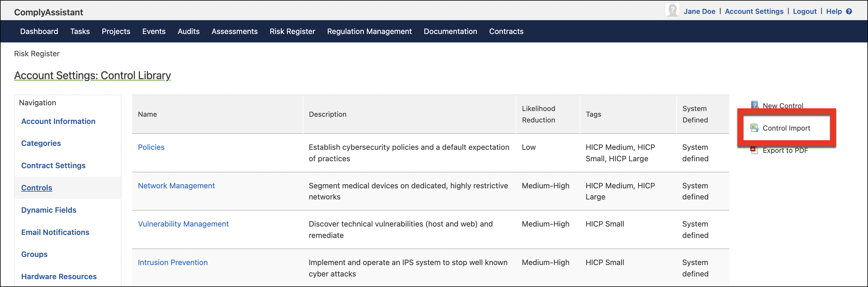Select Email Notifications in navigation
The image size is (868, 287).
55,233
